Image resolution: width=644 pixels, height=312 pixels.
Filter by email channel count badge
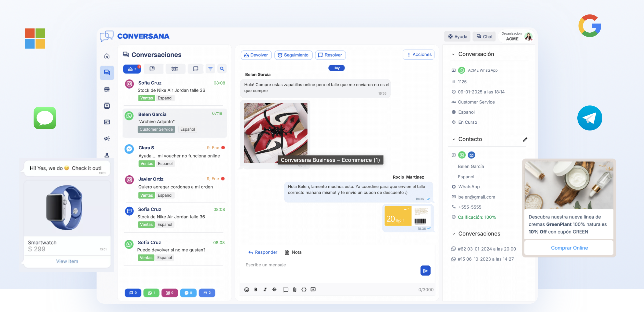(207, 293)
